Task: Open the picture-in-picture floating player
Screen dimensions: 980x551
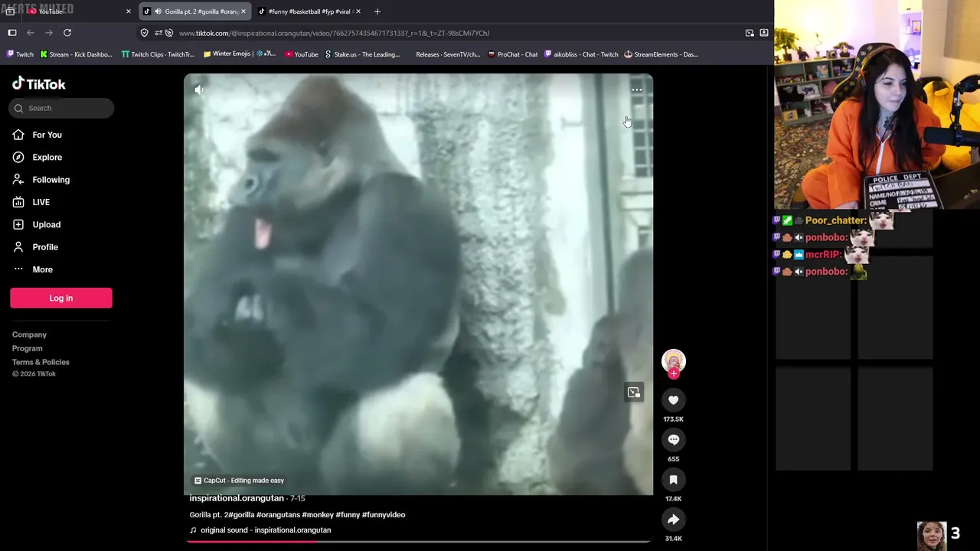Action: 634,393
